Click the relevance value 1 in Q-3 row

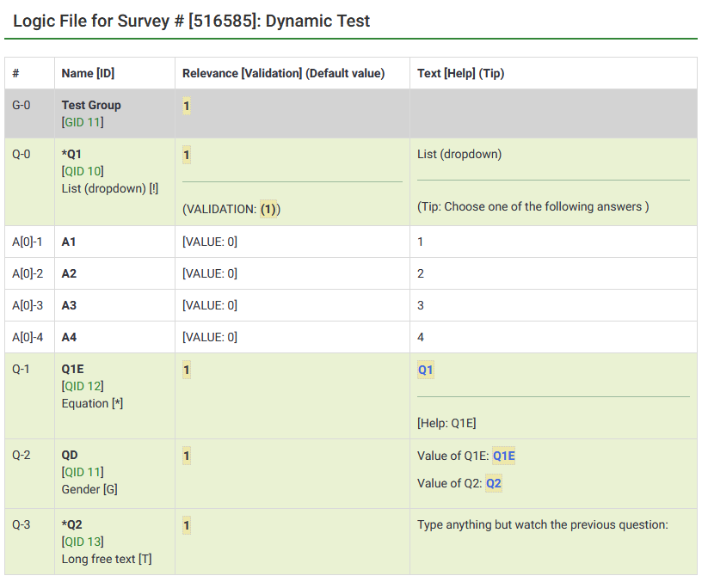(x=187, y=526)
